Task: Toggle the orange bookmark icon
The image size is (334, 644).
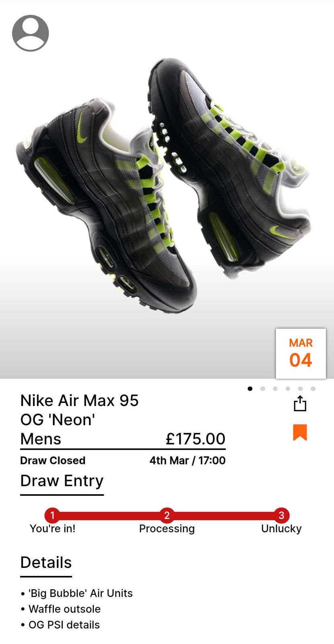Action: (300, 432)
